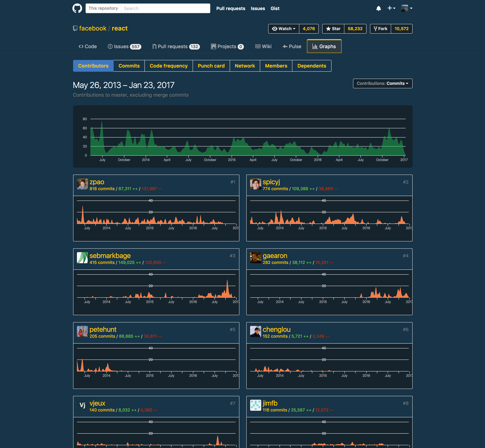This screenshot has height=448, width=485.
Task: Select the Contributors sub-tab
Action: (93, 66)
